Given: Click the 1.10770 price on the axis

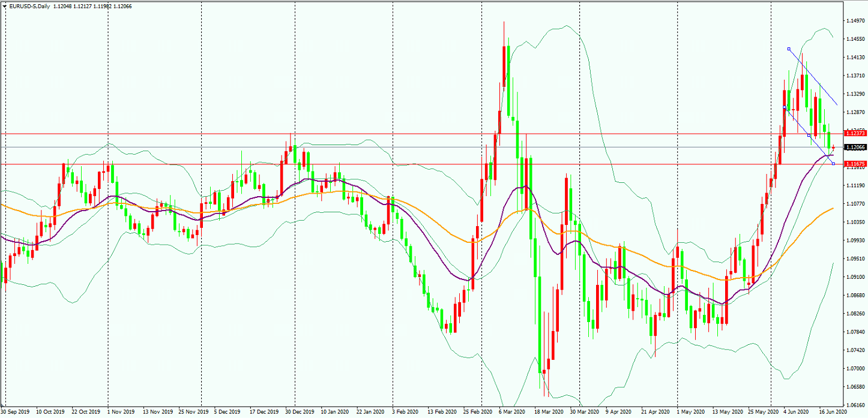Looking at the screenshot, I should [855, 204].
